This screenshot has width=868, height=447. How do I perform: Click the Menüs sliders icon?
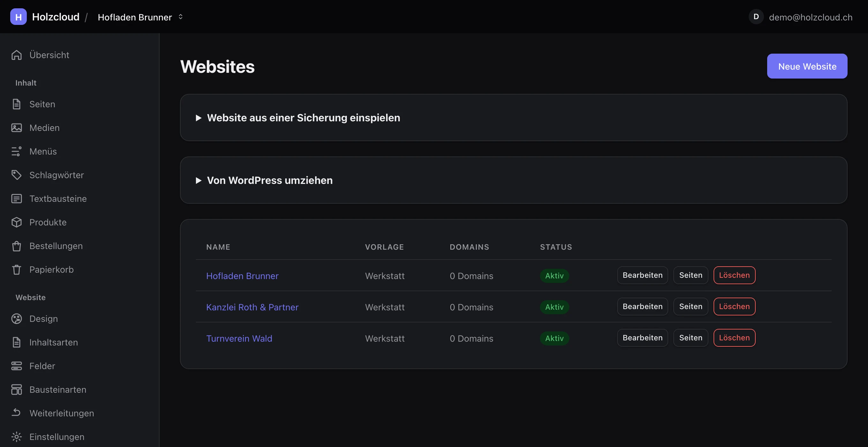(17, 151)
